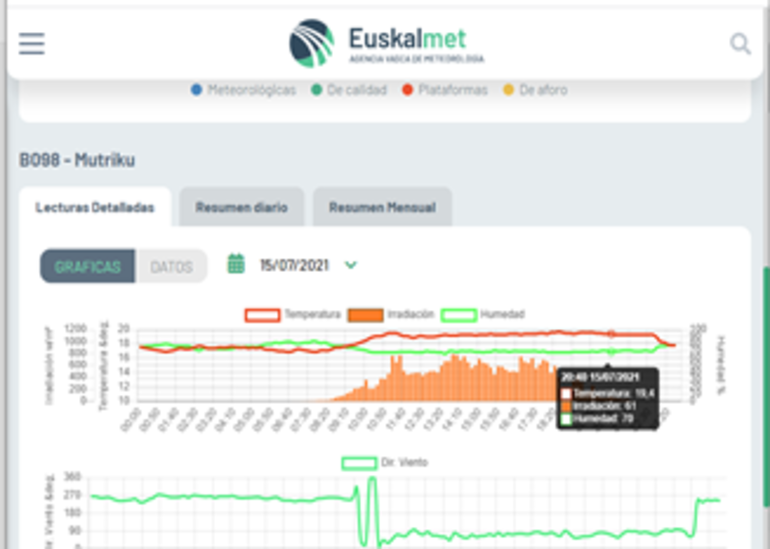Click the blue Meteorológicas legend dot
The height and width of the screenshot is (549, 770).
click(197, 90)
